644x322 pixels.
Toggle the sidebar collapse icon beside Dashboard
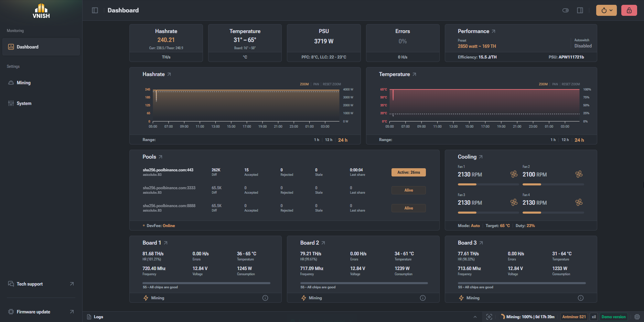(95, 10)
